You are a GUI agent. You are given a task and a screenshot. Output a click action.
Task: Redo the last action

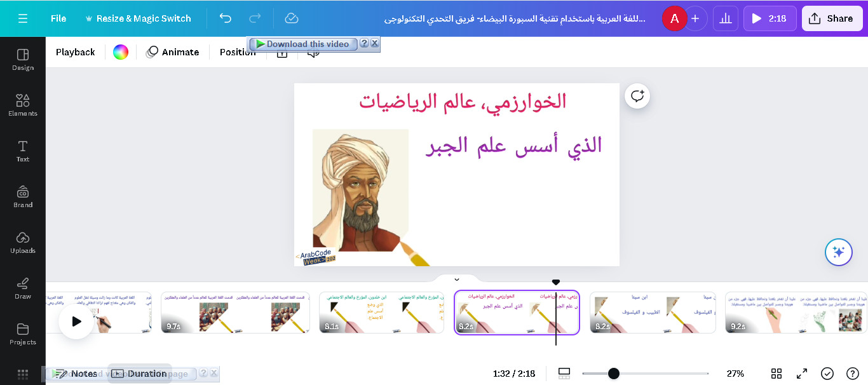tap(255, 18)
